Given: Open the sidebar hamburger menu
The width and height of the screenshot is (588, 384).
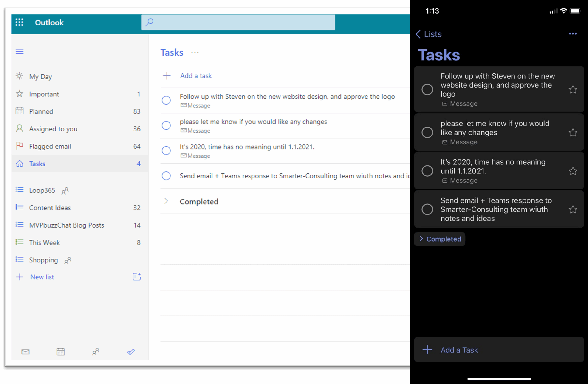Looking at the screenshot, I should [x=20, y=52].
